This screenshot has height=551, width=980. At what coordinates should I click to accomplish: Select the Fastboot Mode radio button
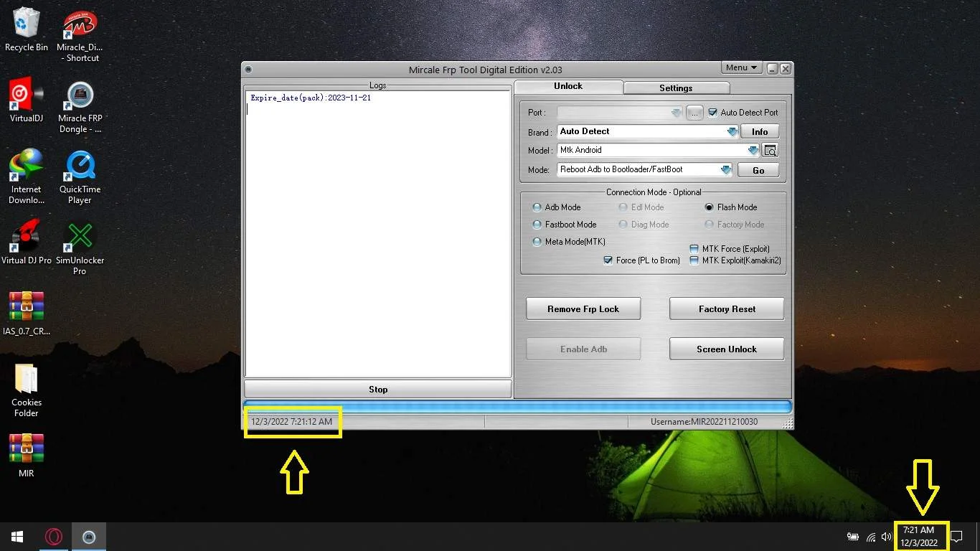click(537, 225)
